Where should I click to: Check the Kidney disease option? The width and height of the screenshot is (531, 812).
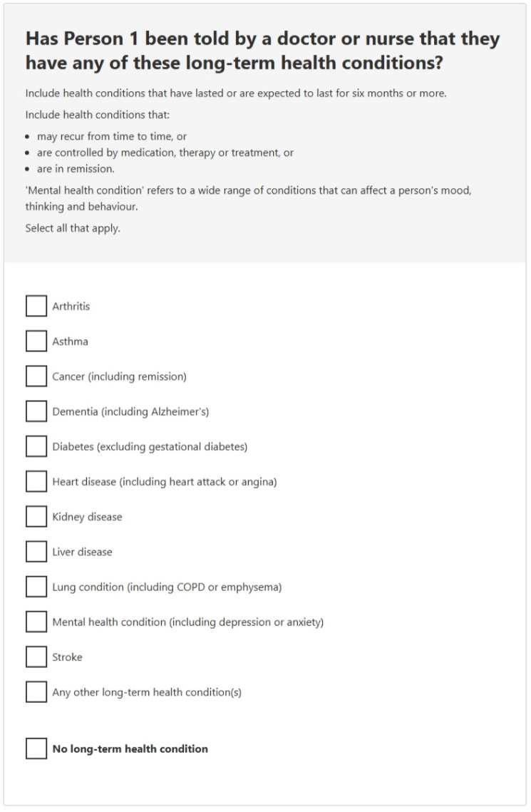click(35, 516)
